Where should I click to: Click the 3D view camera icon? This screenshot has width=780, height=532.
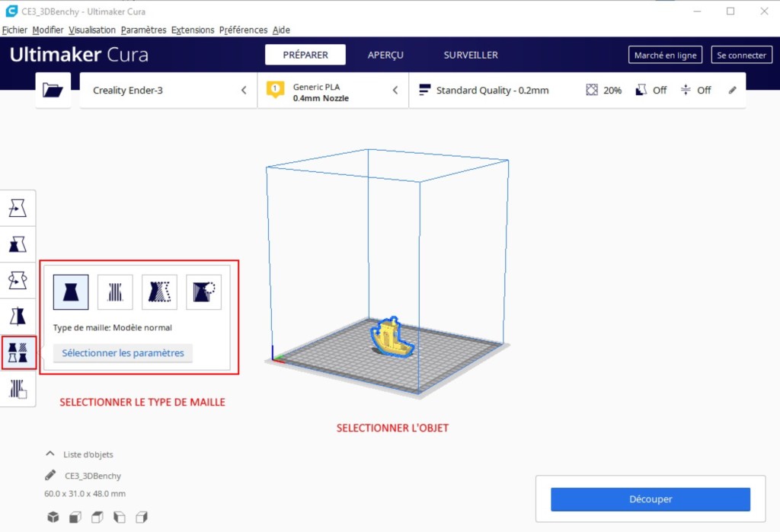(x=53, y=517)
